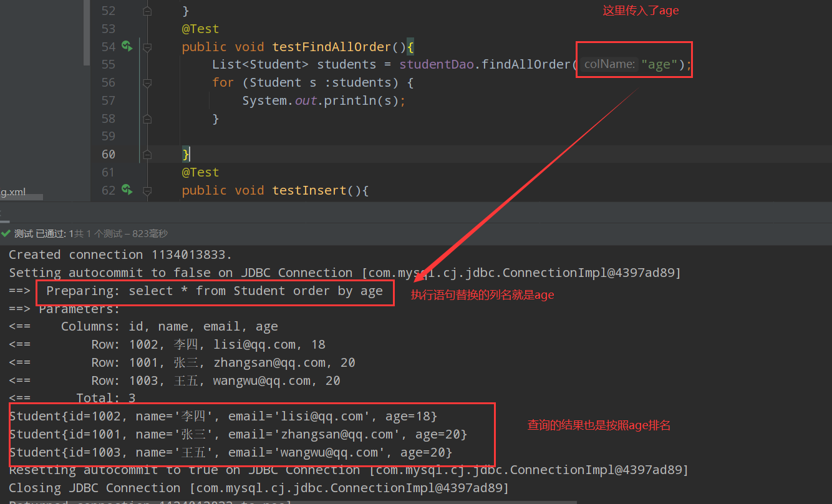Click the g.xml file label
Viewport: 832px width, 504px height.
(x=13, y=192)
